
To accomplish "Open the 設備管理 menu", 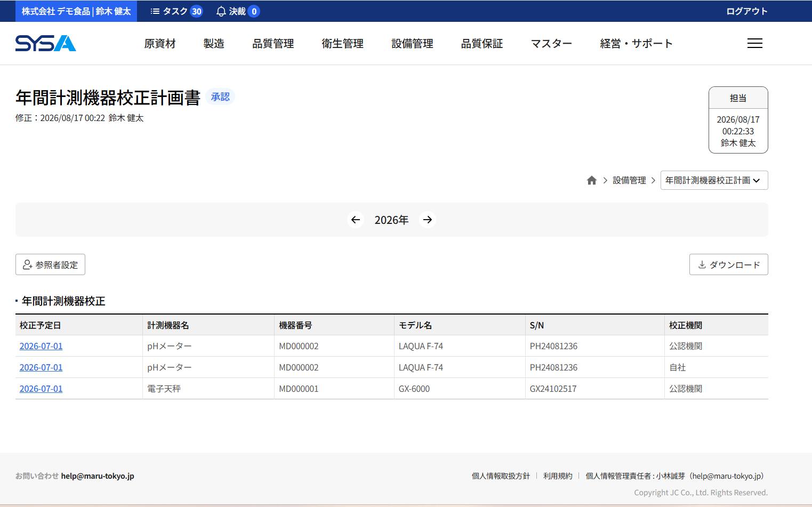I will 412,44.
